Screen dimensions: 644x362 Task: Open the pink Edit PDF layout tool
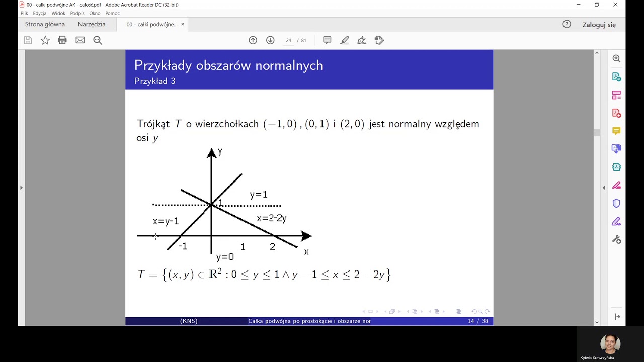[616, 95]
